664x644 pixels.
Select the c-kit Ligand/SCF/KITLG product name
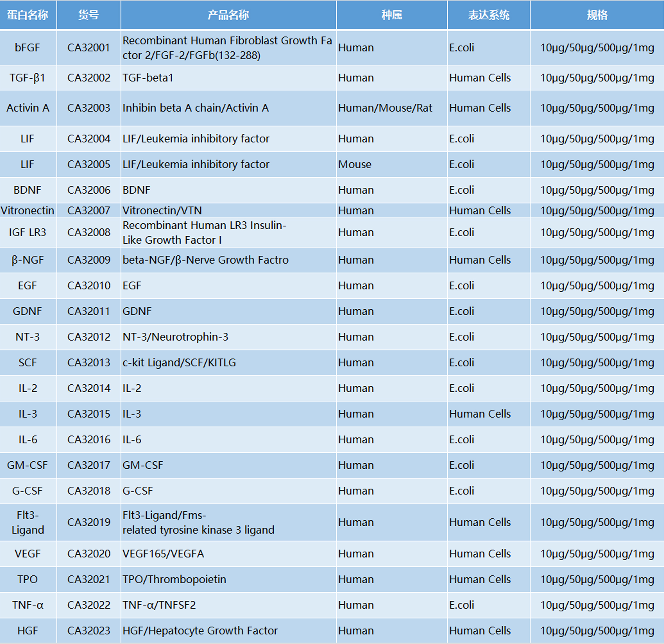(228, 363)
